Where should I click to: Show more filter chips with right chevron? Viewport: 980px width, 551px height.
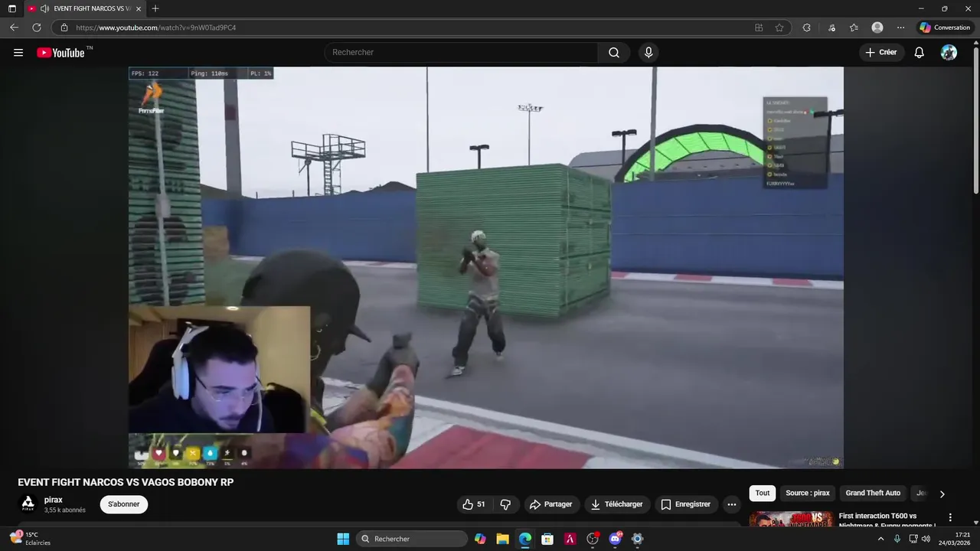pos(942,494)
